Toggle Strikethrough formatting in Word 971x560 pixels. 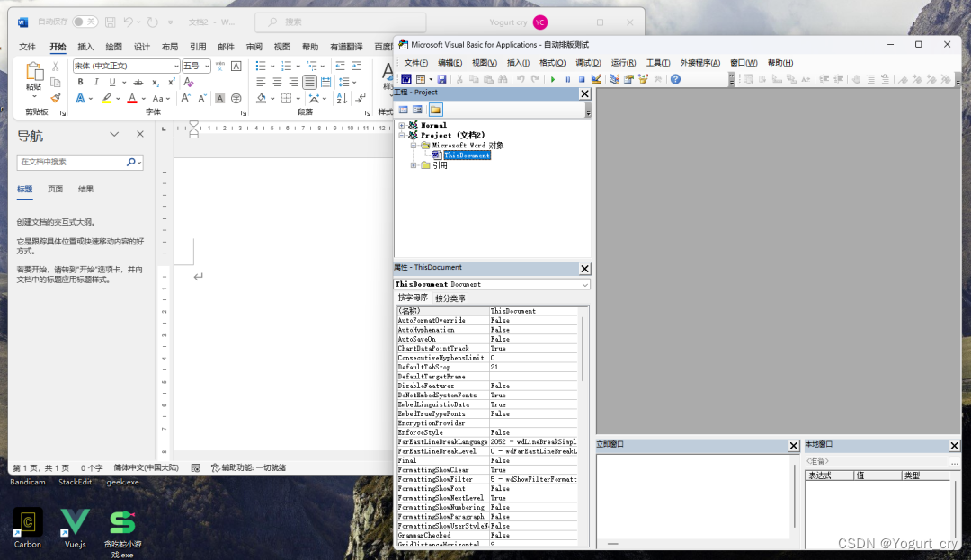pos(138,83)
